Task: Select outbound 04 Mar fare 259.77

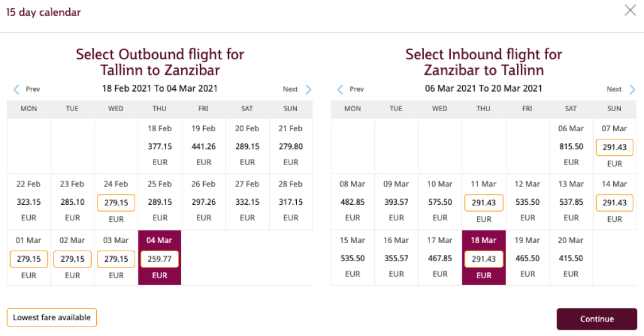Action: click(160, 259)
